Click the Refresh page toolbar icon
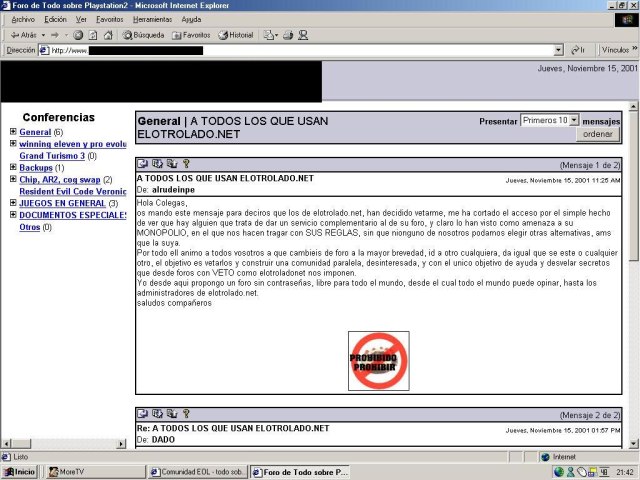The image size is (640, 480). (x=93, y=35)
